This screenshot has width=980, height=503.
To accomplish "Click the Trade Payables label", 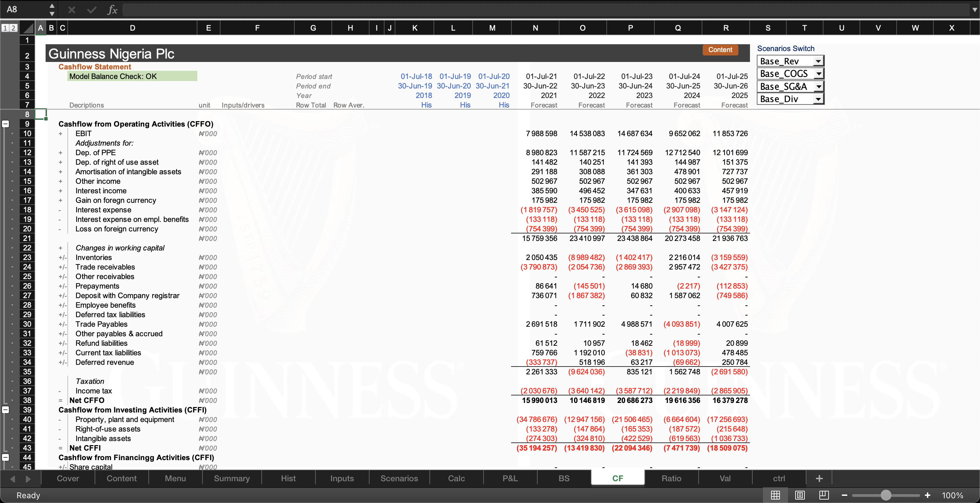I will 101,324.
